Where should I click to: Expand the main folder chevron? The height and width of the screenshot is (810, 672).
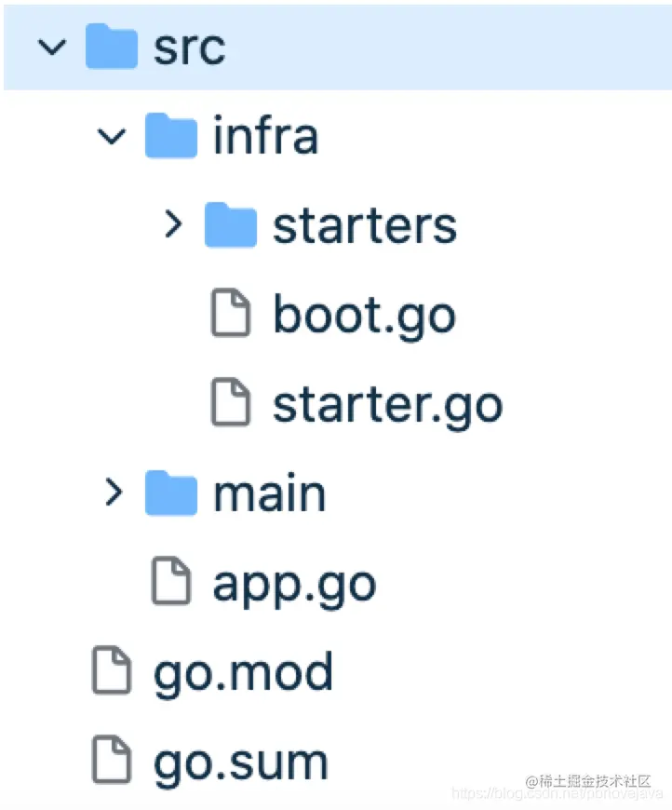(x=113, y=493)
